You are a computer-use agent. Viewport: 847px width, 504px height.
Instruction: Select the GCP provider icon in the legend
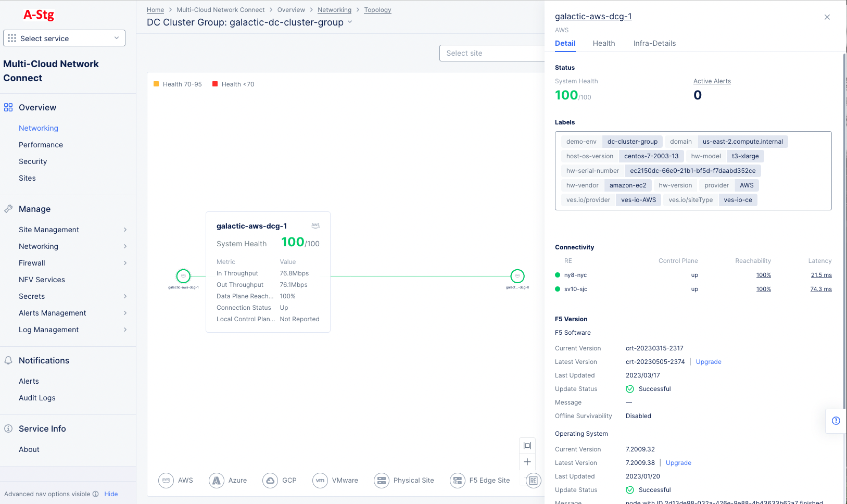click(270, 480)
